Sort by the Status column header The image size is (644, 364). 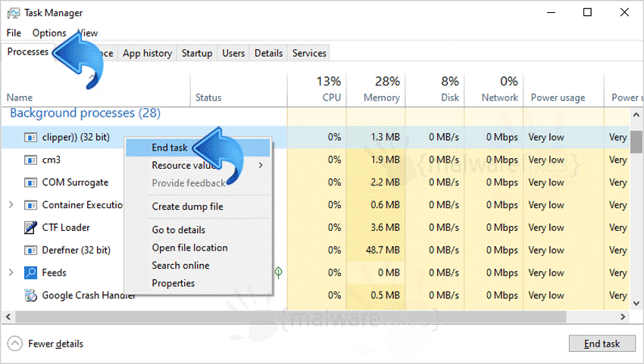click(239, 90)
